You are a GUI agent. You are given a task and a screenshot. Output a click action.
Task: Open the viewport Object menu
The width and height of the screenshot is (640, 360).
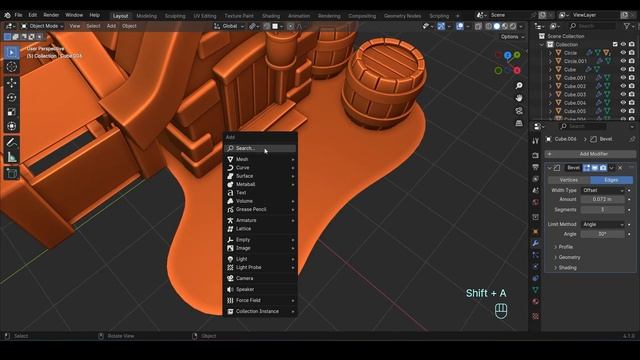tap(129, 26)
